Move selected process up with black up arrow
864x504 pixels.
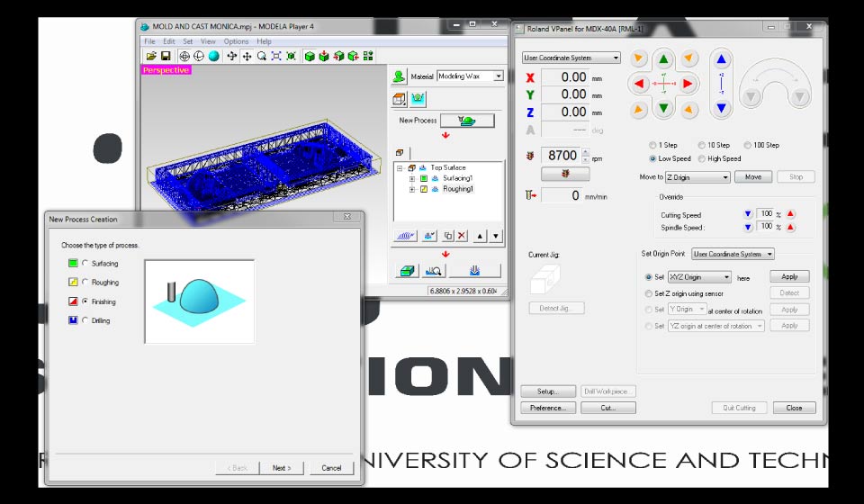[480, 236]
